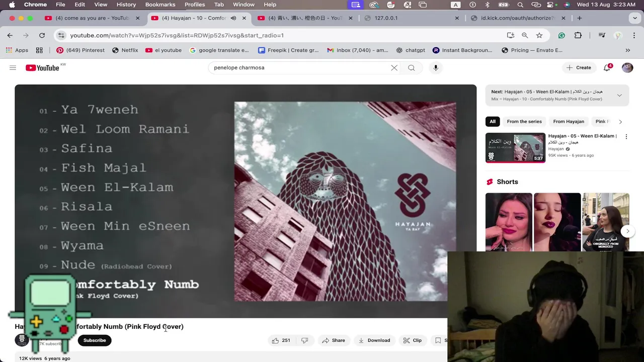Open the Pinterest bookmark

pos(80,50)
